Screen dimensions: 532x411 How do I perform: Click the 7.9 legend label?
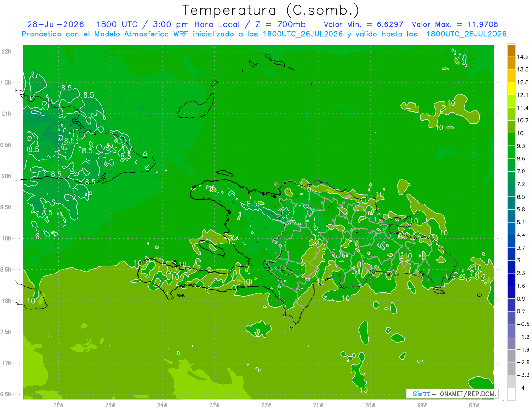(522, 171)
